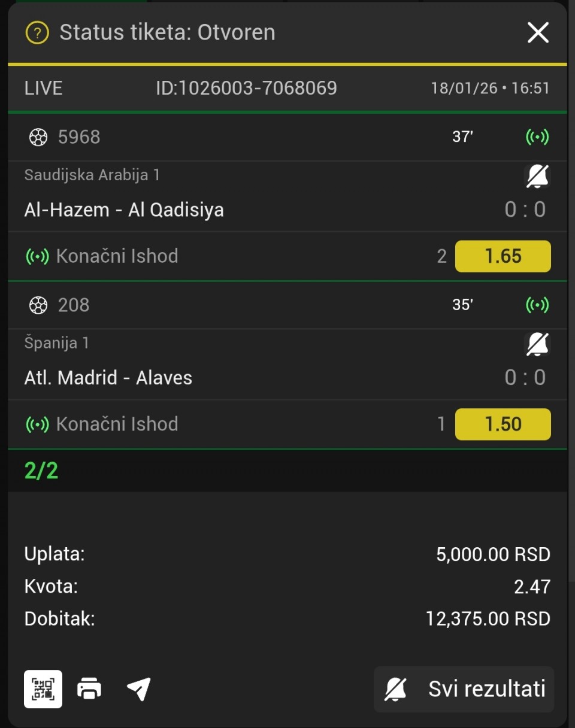Image resolution: width=575 pixels, height=728 pixels.
Task: Click live icon beside Atl. Madrid Konačni Ishod
Action: (37, 424)
